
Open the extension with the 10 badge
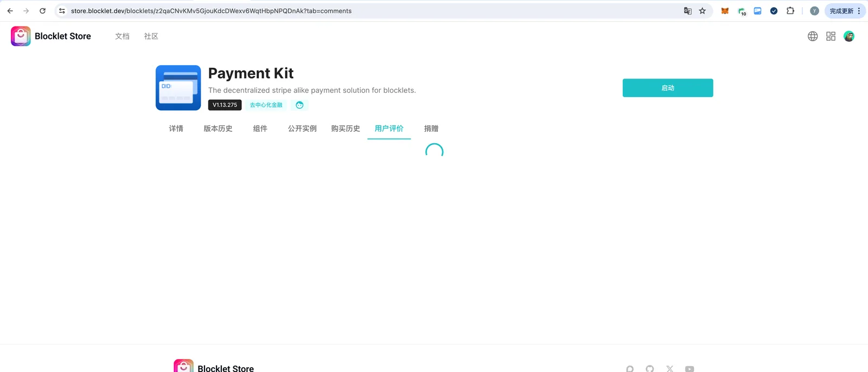pos(742,11)
